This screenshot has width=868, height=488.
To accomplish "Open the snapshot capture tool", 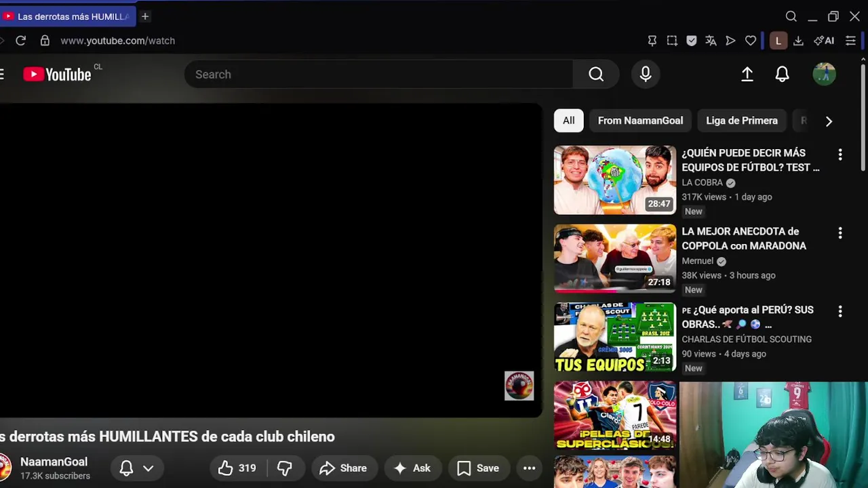I will click(672, 41).
